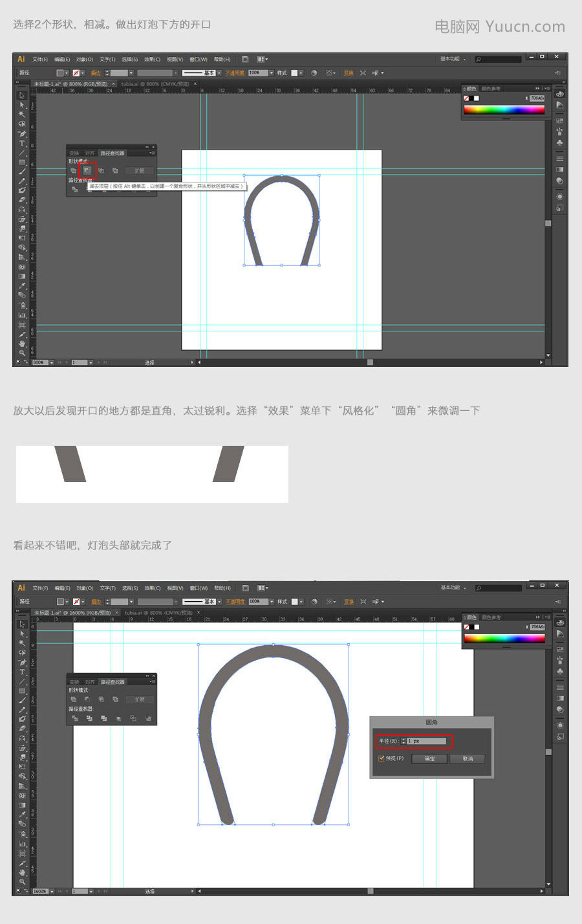Click 扩展 button in top Pathfinder panel
Image resolution: width=582 pixels, height=924 pixels.
[x=140, y=171]
